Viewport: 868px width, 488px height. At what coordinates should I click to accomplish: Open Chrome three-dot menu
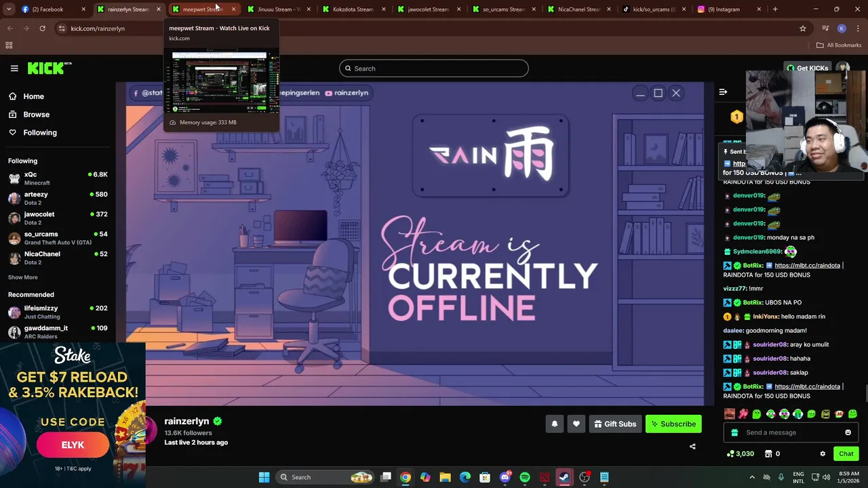click(x=858, y=28)
